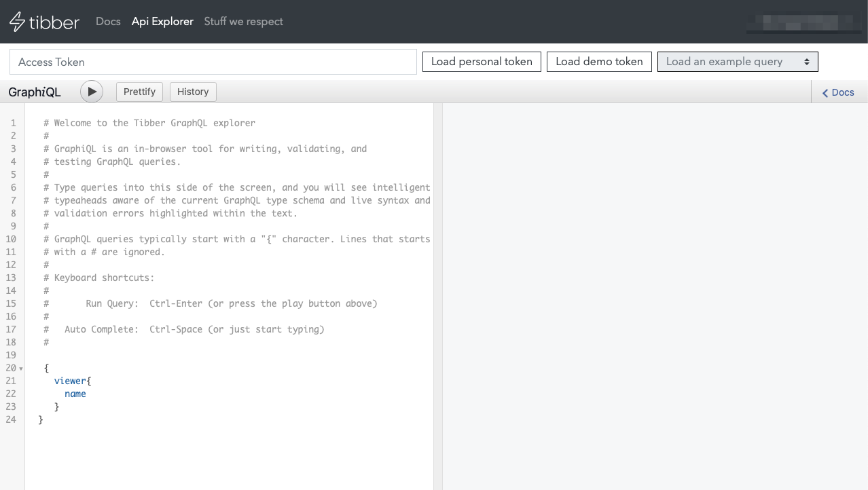Place cursor on the "name" field
This screenshot has width=868, height=490.
click(x=75, y=394)
